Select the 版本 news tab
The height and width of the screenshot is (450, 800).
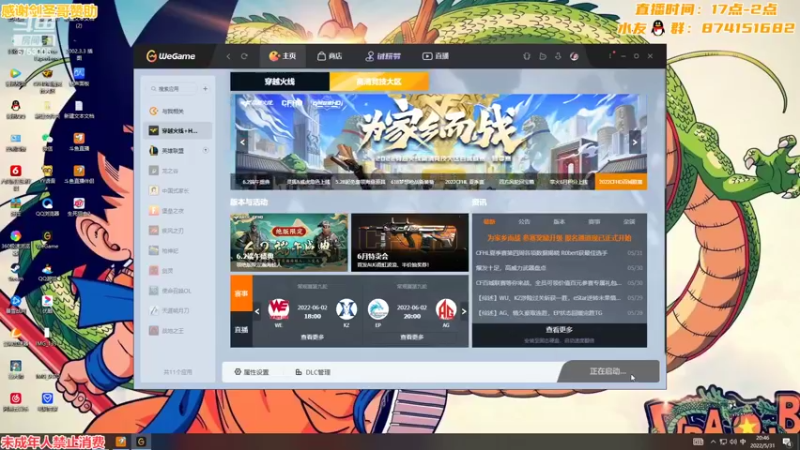(559, 222)
